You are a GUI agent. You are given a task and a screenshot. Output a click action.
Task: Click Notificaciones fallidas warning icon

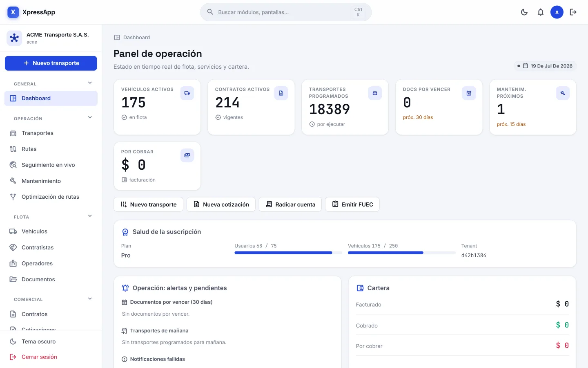click(125, 359)
